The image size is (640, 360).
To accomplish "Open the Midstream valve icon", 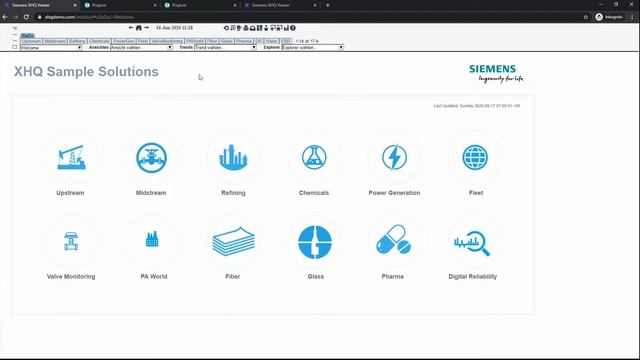I will [x=151, y=158].
